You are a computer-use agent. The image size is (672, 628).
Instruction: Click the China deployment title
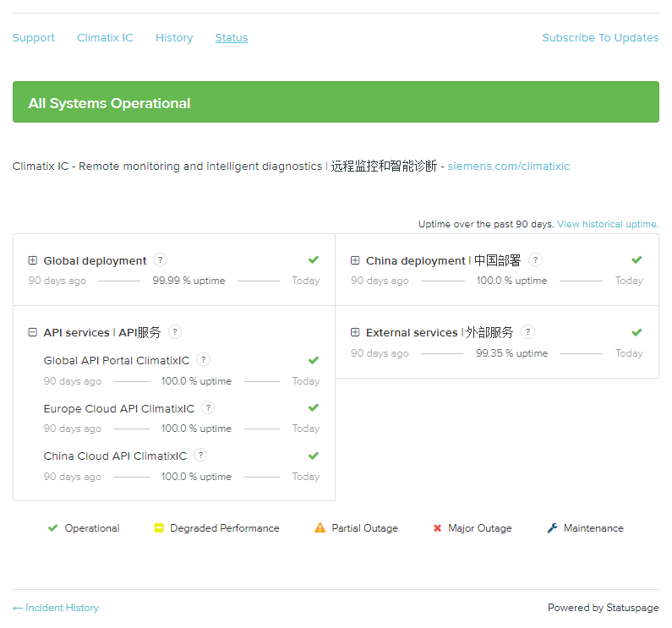coord(443,260)
